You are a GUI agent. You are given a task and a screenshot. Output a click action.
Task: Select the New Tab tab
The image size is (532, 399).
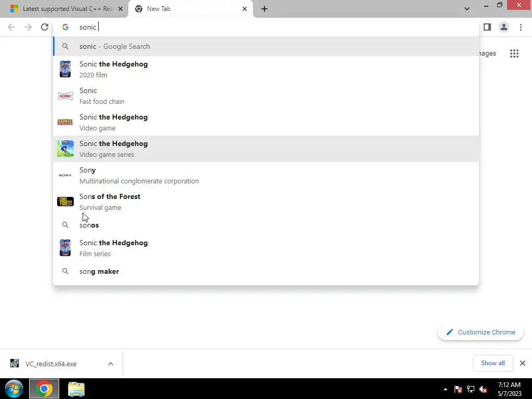[x=191, y=9]
